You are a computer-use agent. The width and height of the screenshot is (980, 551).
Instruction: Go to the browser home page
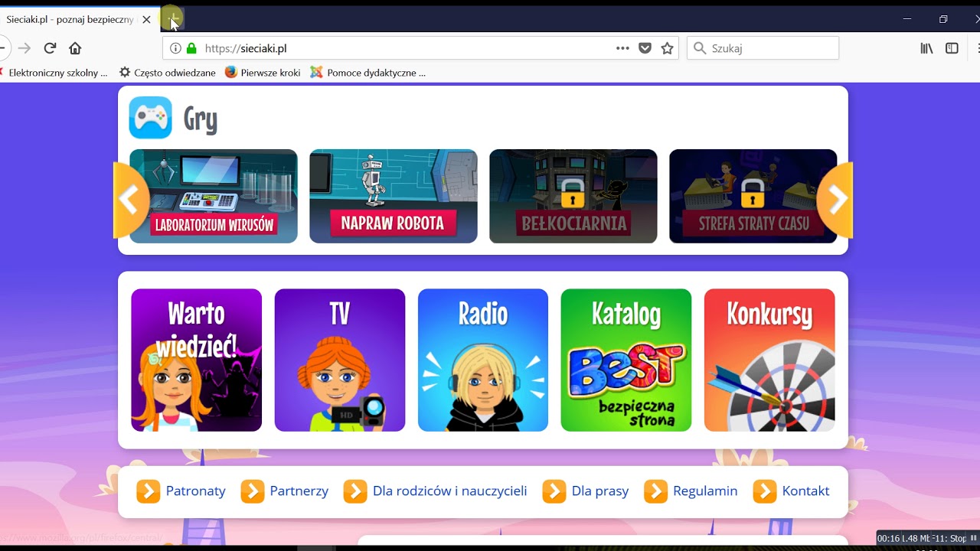pyautogui.click(x=75, y=48)
